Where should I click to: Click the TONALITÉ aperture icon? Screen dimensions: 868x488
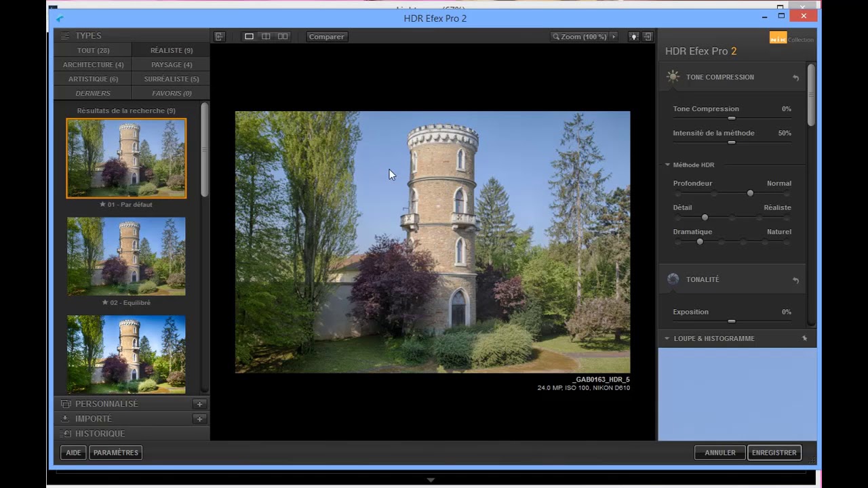tap(673, 279)
